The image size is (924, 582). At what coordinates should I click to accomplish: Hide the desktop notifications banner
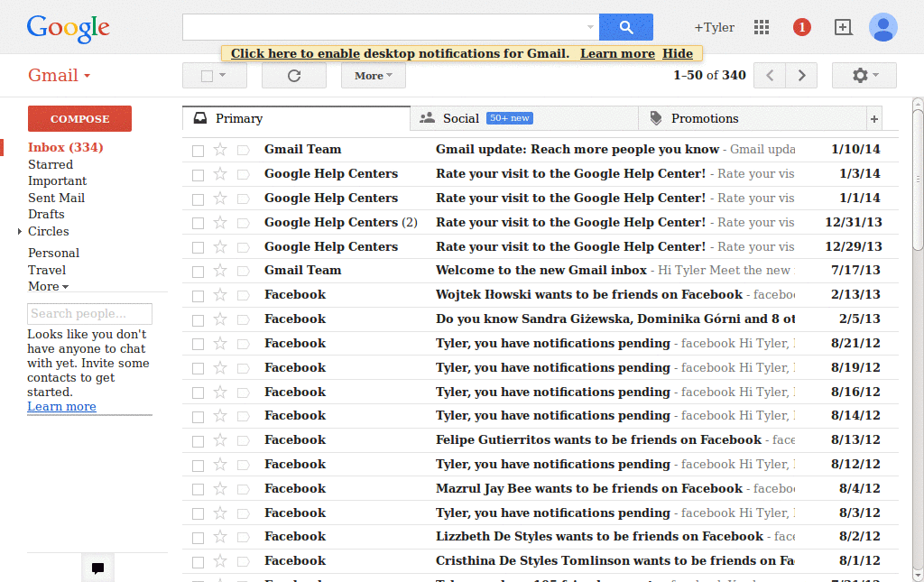click(x=677, y=53)
